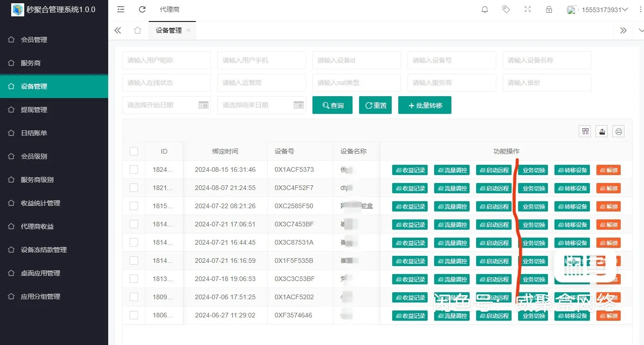Open 会员级别 in the sidebar
The height and width of the screenshot is (345, 644).
(x=54, y=156)
